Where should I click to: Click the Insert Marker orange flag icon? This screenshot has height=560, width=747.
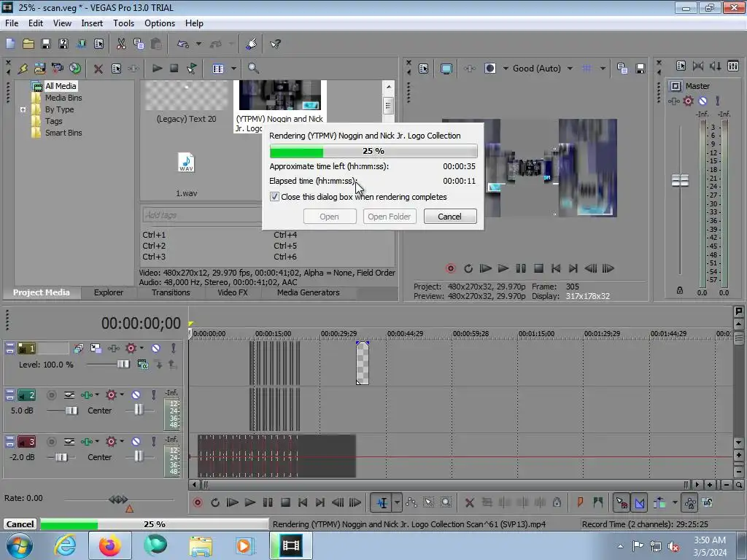(580, 502)
